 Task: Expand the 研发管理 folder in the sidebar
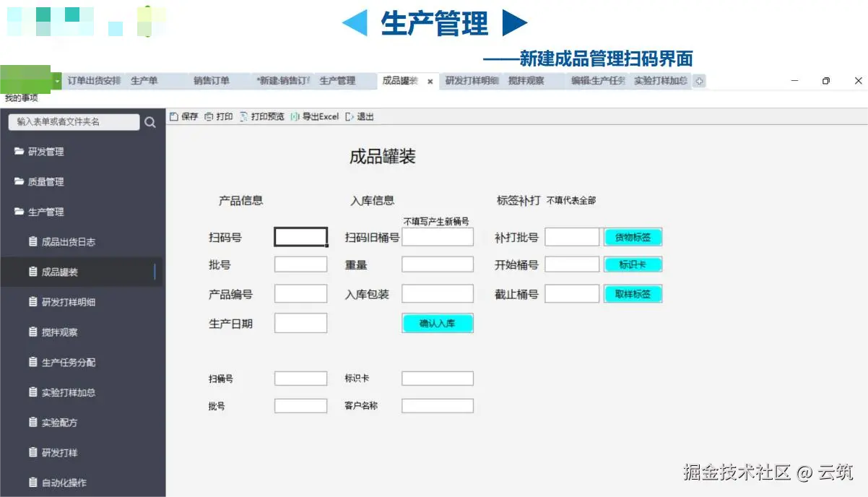(x=18, y=152)
